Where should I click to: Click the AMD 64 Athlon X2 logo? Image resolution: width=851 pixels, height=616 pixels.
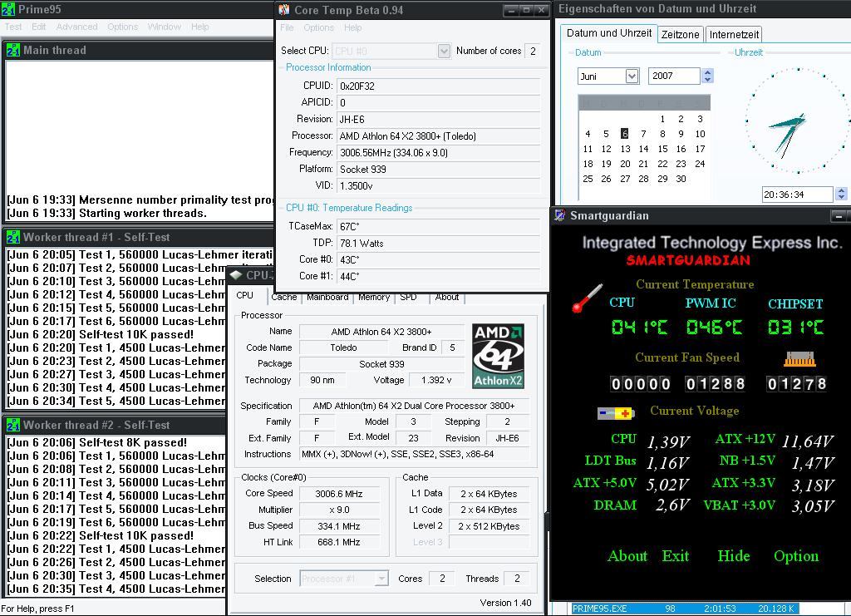coord(498,356)
